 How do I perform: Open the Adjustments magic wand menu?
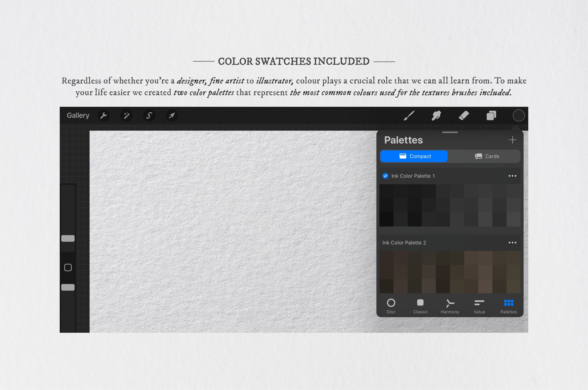[126, 115]
